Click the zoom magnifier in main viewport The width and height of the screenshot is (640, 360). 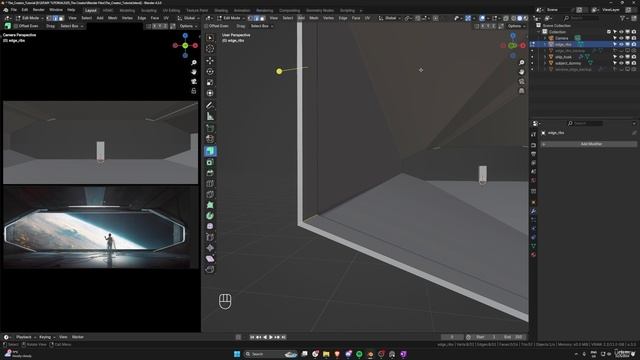522,62
